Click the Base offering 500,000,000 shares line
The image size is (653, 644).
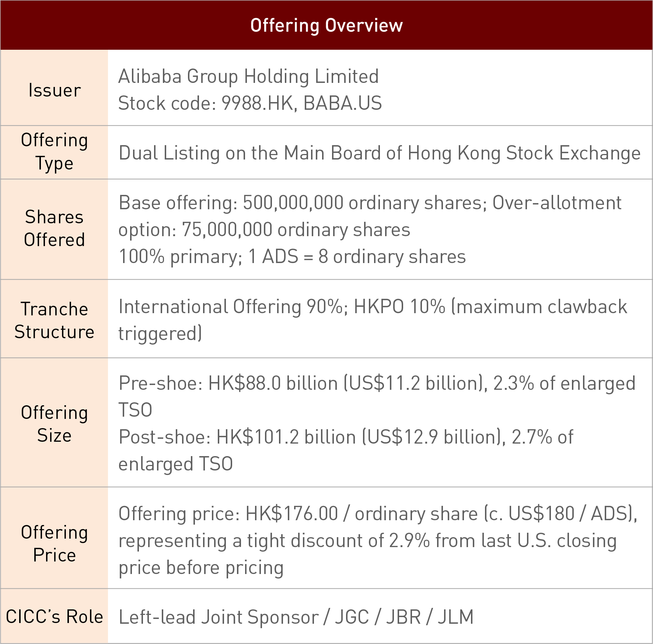(370, 203)
